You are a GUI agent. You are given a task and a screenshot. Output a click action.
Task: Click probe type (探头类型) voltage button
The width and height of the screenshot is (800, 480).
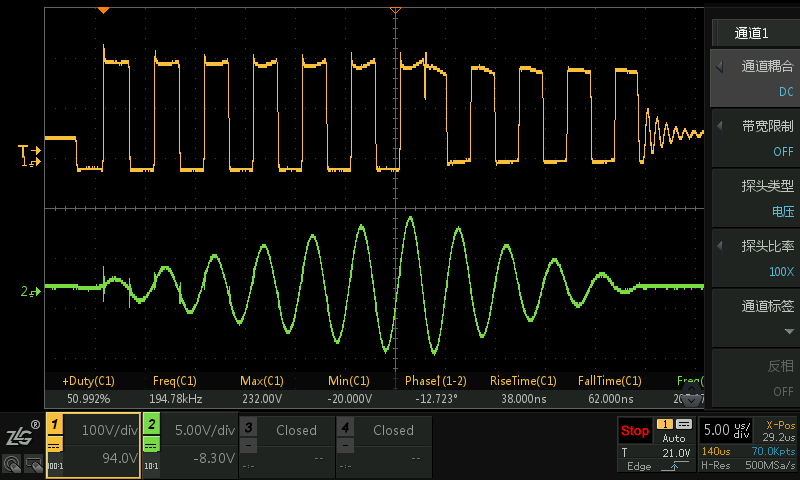click(754, 198)
